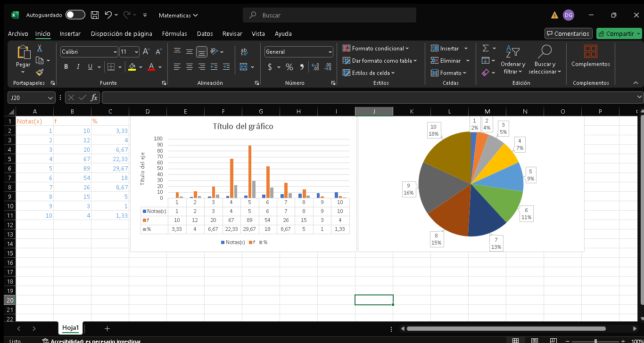The image size is (644, 343).
Task: Click the Merge and Center icon
Action: (243, 67)
